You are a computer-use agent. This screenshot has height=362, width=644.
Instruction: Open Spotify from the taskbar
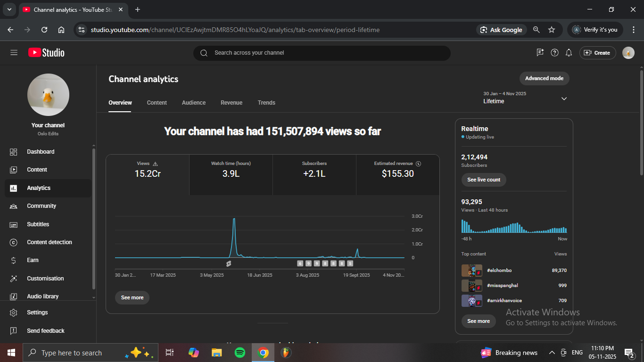pyautogui.click(x=240, y=353)
